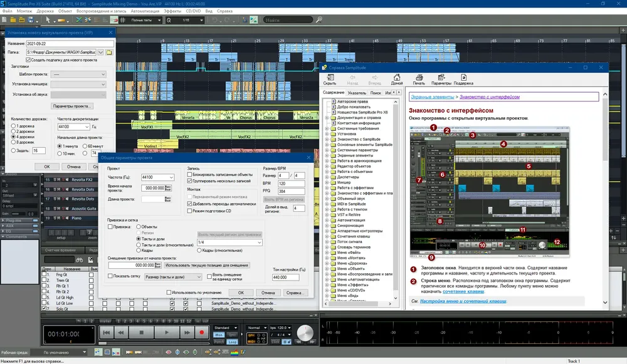Click the Stop button in transport panel
627x364 pixels.
(x=141, y=333)
